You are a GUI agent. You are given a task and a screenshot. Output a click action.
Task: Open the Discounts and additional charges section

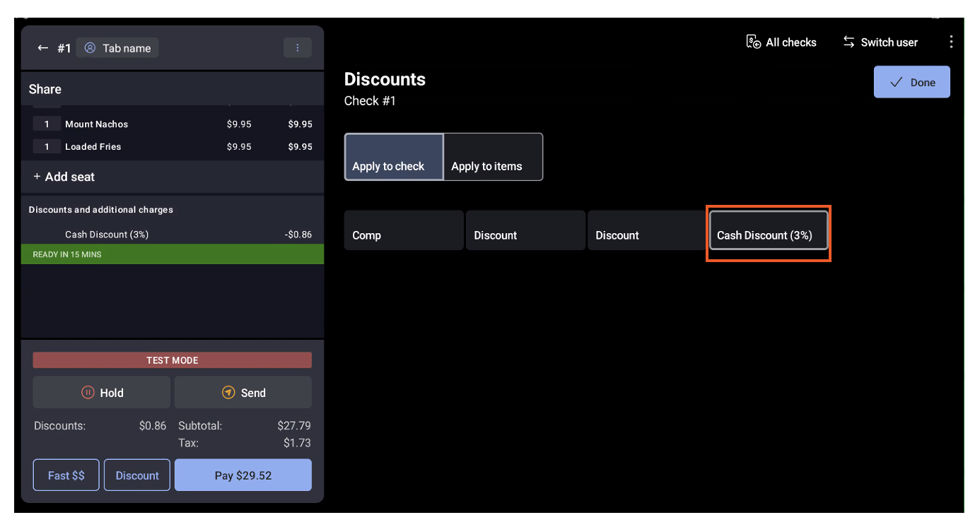tap(101, 209)
